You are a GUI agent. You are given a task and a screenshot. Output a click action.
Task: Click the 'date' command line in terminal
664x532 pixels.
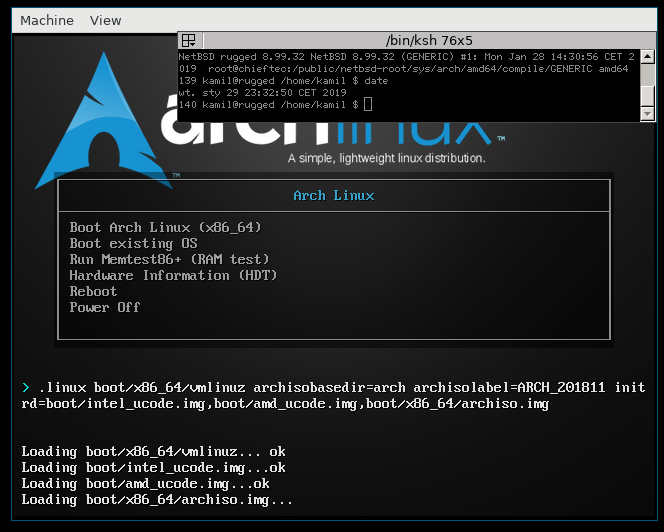tap(283, 80)
